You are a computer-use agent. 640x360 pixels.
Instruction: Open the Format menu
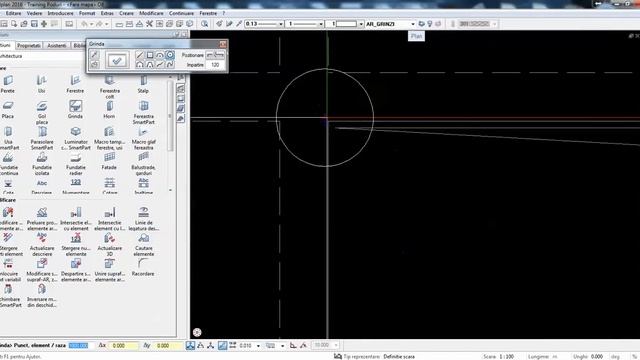(x=87, y=13)
